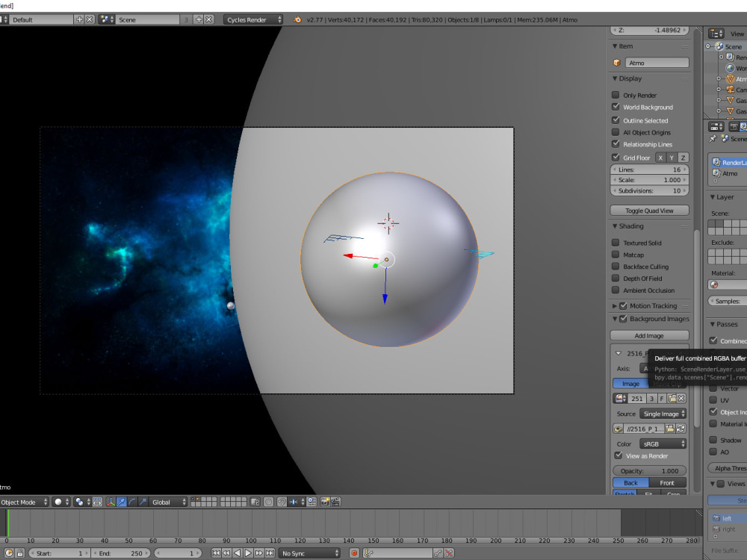Toggle View as Render checkbox
The height and width of the screenshot is (560, 747).
619,455
